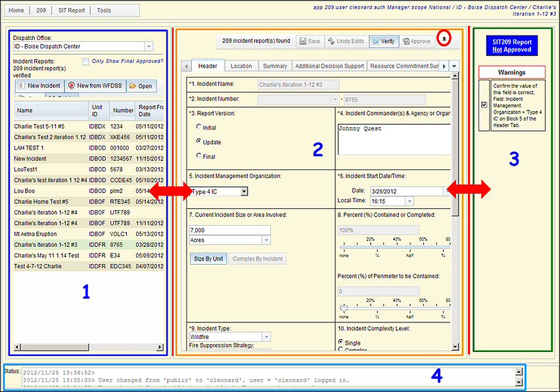Sort incident list by Unit ID column
The image size is (560, 392).
click(x=99, y=110)
